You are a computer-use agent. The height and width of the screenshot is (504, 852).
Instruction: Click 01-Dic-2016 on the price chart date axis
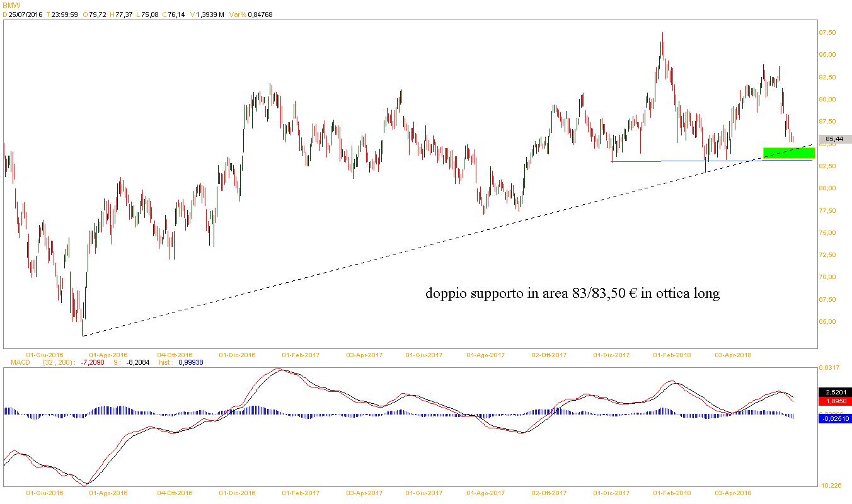tap(237, 355)
